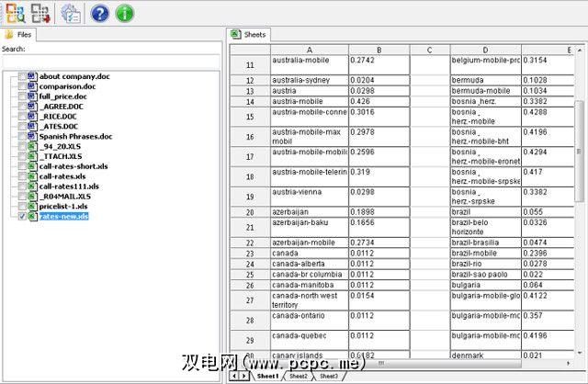
Task: Select the Sheet2 tab
Action: coord(299,376)
